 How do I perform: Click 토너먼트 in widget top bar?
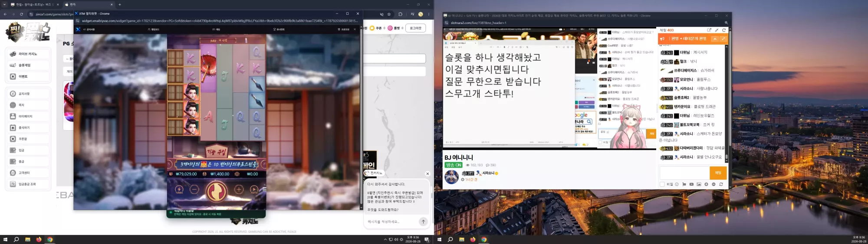coord(279,30)
